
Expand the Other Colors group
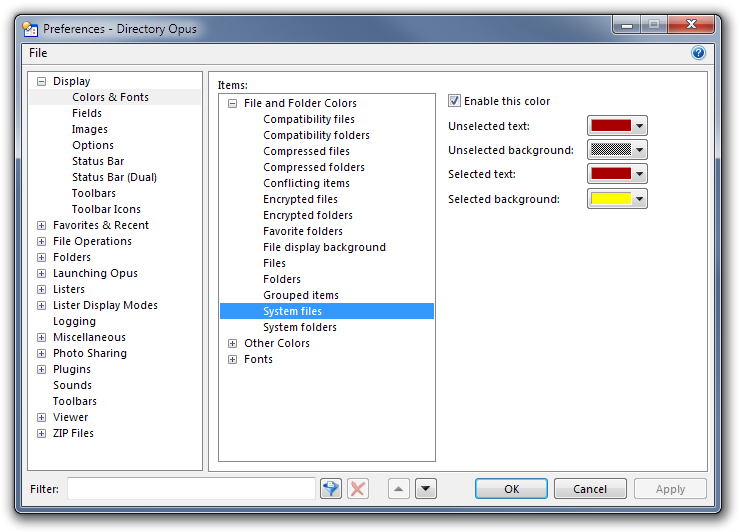232,343
